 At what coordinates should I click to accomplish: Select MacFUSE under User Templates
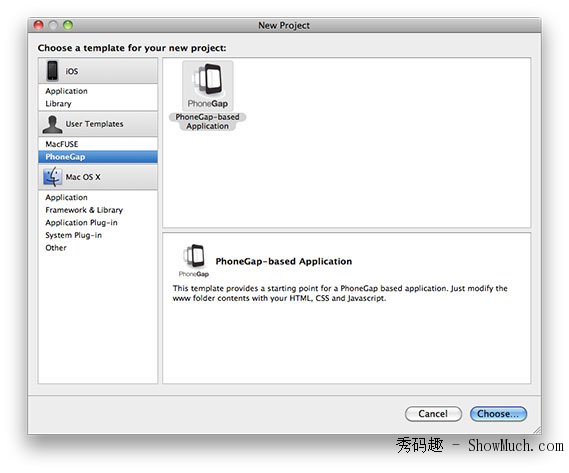pos(98,144)
